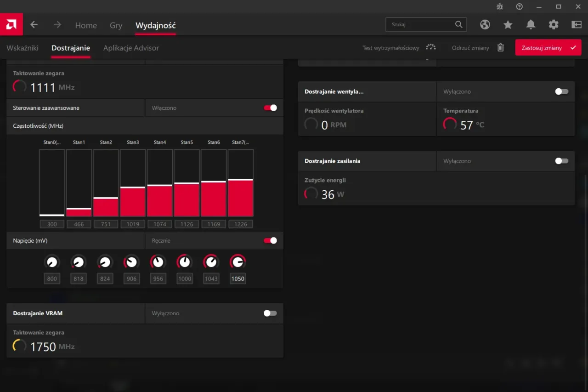
Task: Open settings gear icon
Action: pyautogui.click(x=554, y=25)
